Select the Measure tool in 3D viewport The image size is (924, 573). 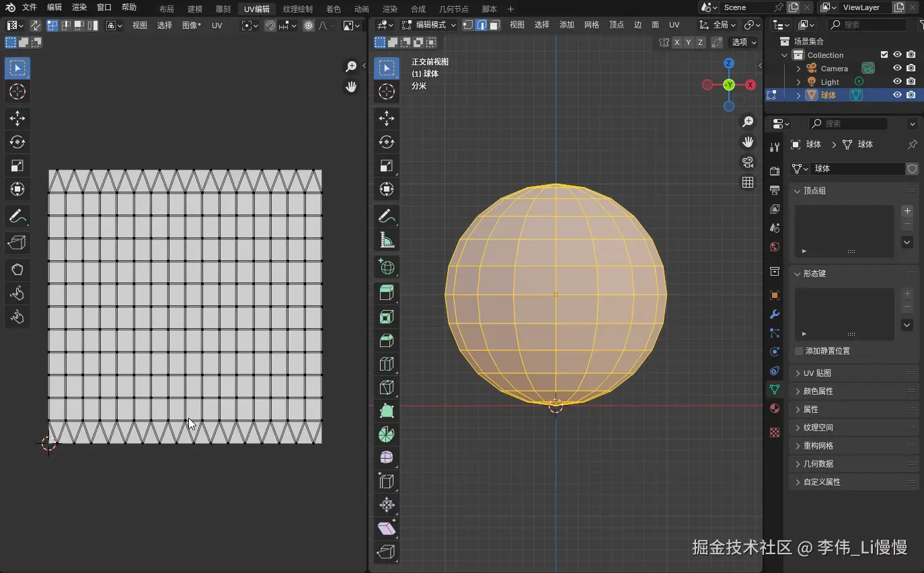click(x=387, y=240)
